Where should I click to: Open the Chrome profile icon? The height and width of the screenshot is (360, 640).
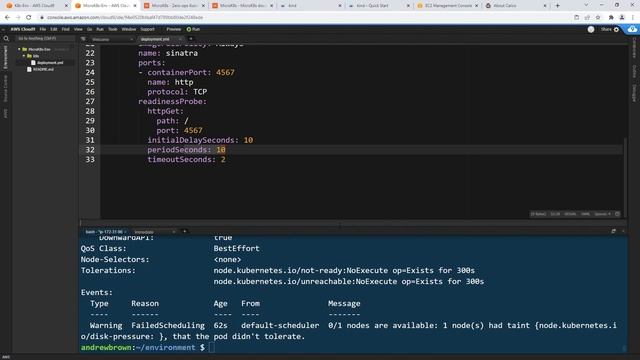[x=622, y=18]
